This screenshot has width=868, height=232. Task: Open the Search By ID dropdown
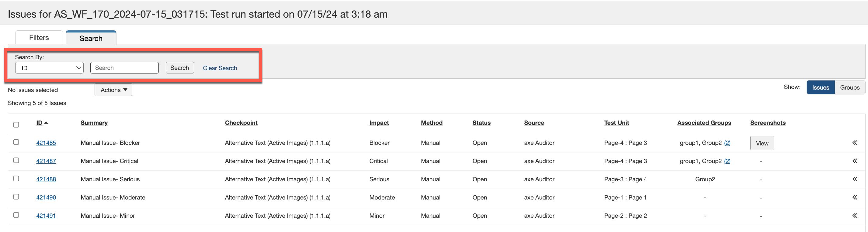tap(49, 68)
